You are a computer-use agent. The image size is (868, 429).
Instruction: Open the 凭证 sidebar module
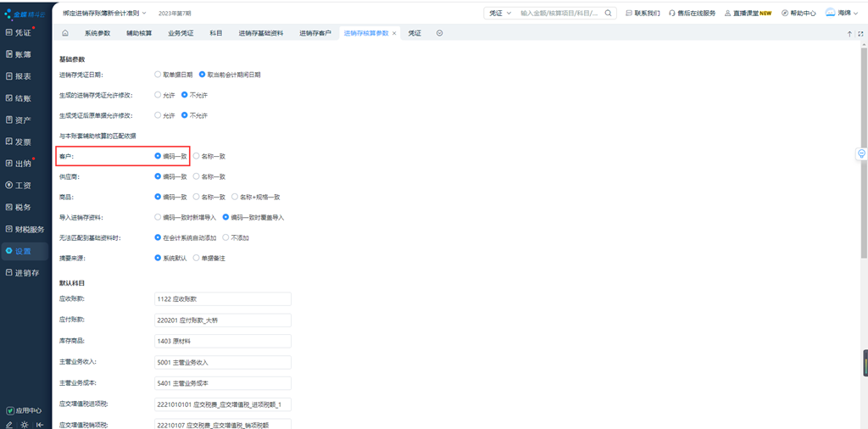click(19, 33)
